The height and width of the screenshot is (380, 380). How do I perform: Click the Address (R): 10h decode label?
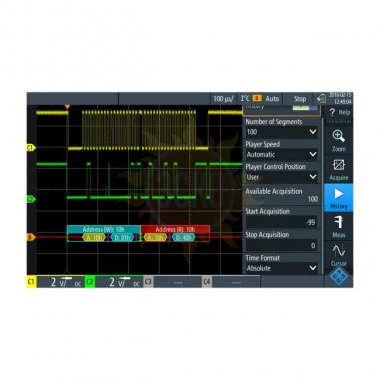pos(175,229)
